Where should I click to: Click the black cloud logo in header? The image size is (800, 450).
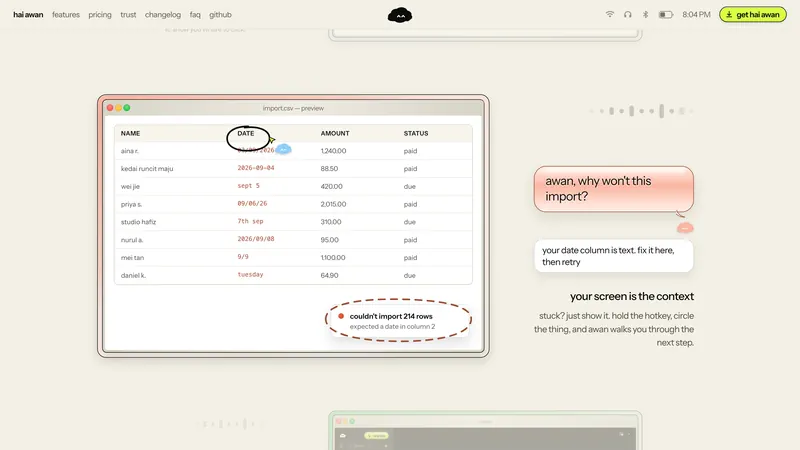point(399,15)
